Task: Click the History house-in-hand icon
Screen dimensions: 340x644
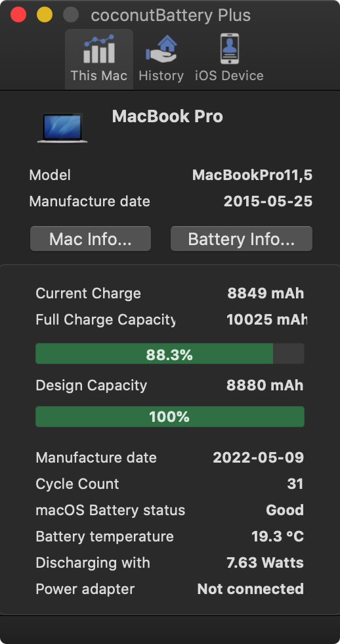Action: pos(161,49)
